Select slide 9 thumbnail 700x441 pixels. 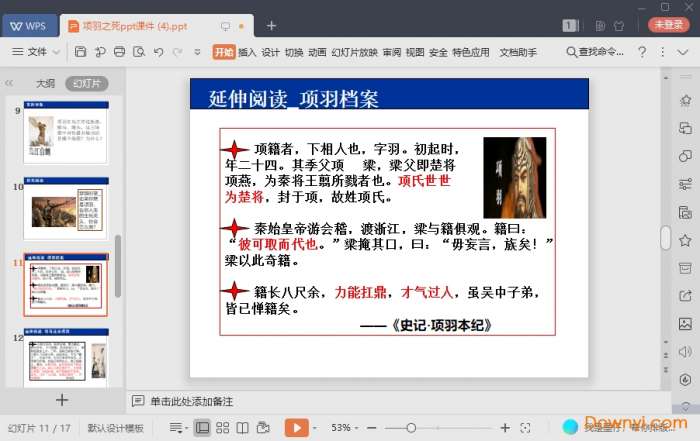pyautogui.click(x=66, y=132)
